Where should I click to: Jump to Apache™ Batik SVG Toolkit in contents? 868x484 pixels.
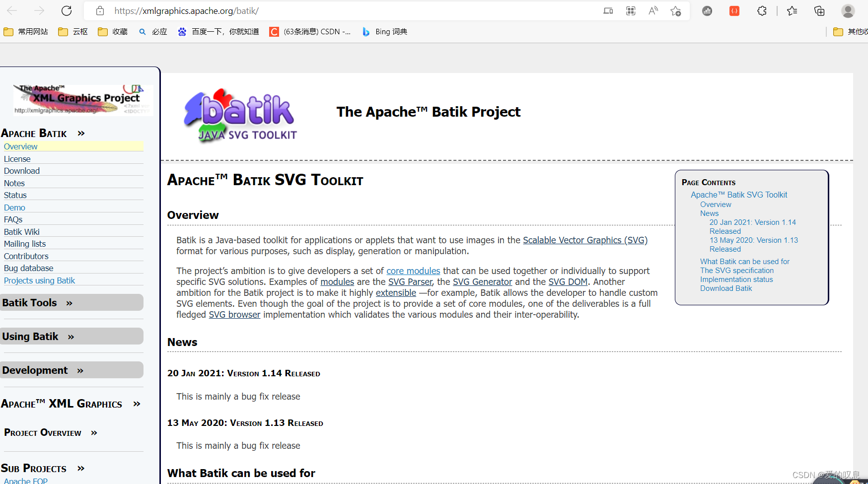[x=739, y=195]
